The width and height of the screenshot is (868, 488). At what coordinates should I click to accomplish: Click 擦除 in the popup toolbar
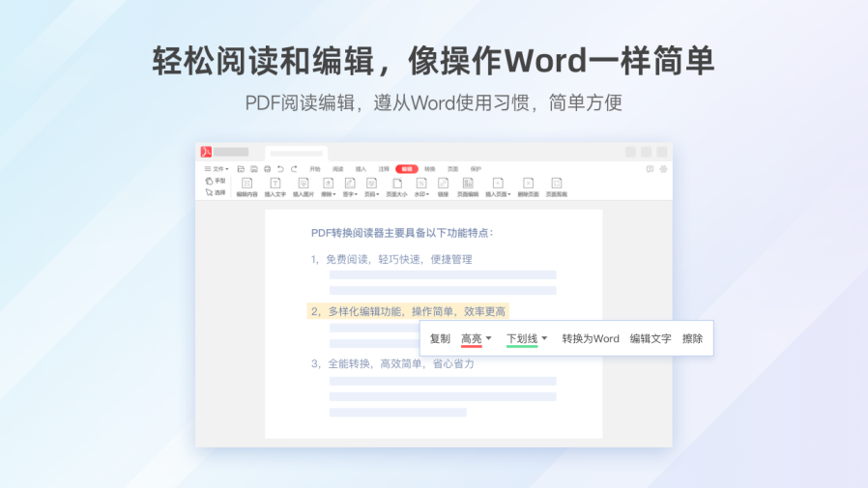pyautogui.click(x=692, y=338)
